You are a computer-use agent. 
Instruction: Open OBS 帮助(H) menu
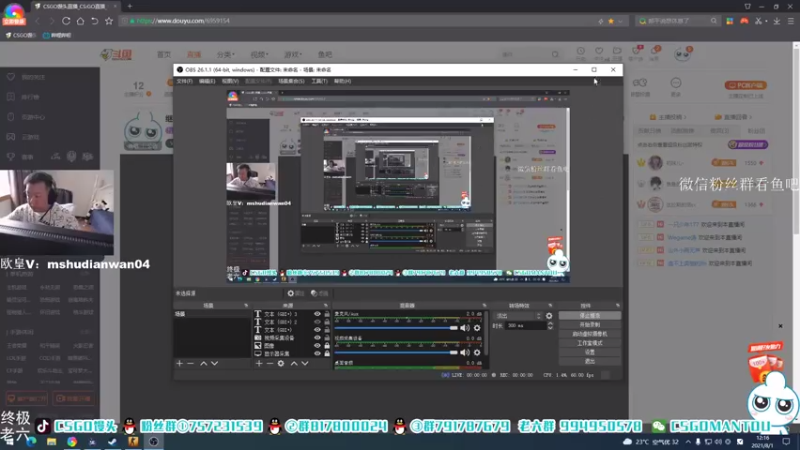pyautogui.click(x=342, y=81)
